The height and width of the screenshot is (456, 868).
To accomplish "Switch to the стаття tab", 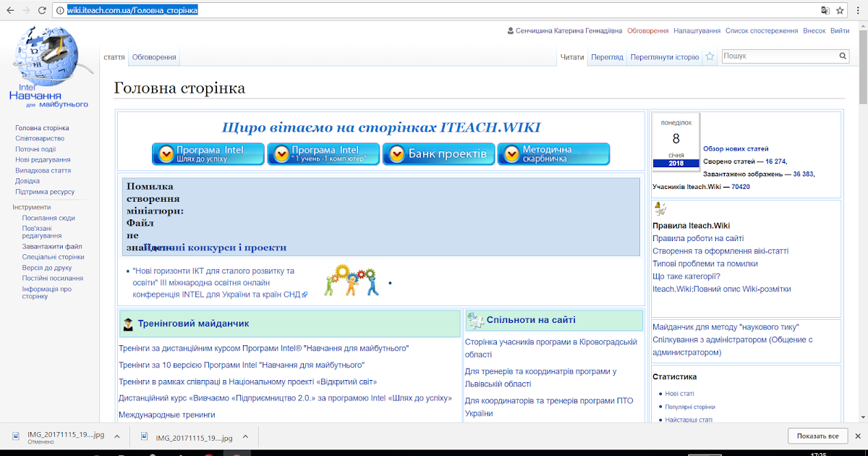I will click(114, 57).
